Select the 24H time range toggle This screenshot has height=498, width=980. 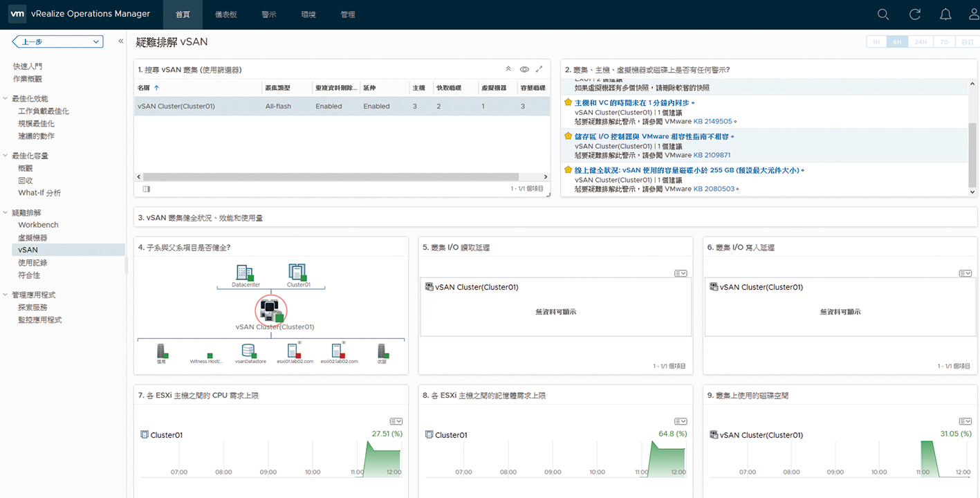click(921, 42)
